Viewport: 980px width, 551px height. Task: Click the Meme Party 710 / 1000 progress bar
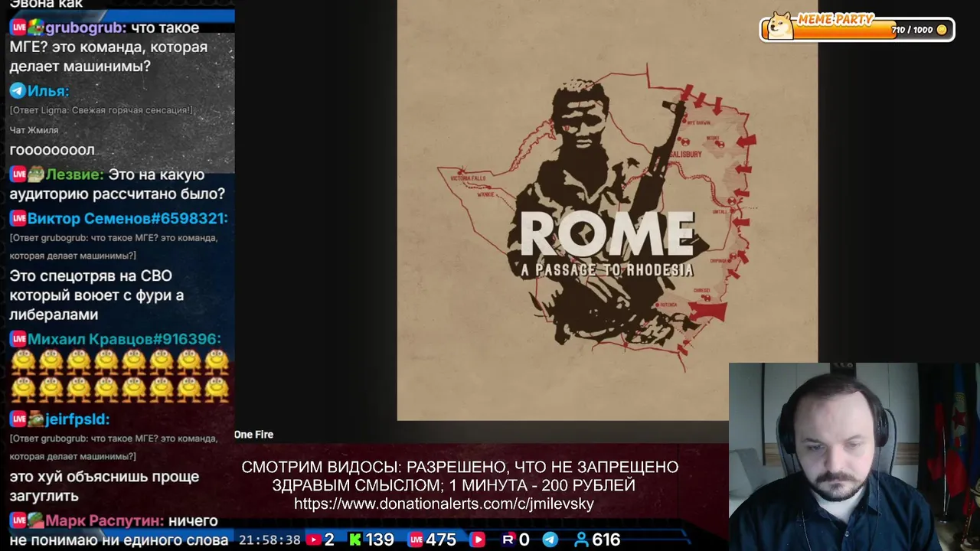click(857, 30)
